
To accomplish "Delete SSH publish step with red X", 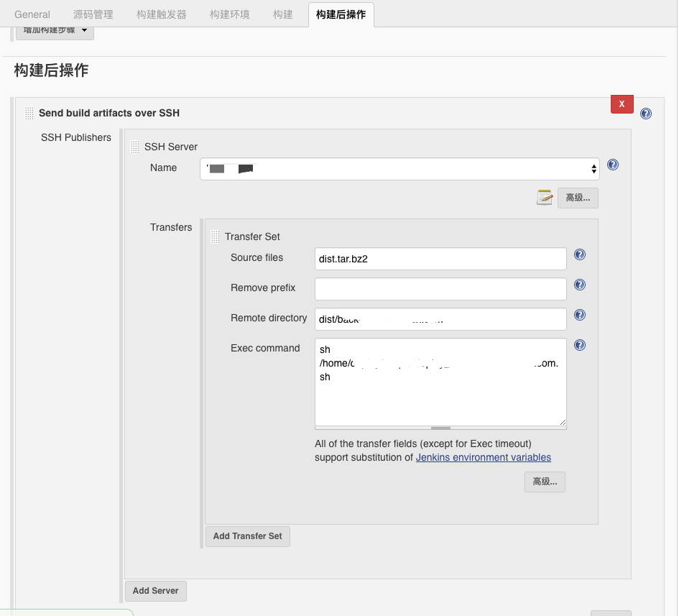I will point(622,104).
